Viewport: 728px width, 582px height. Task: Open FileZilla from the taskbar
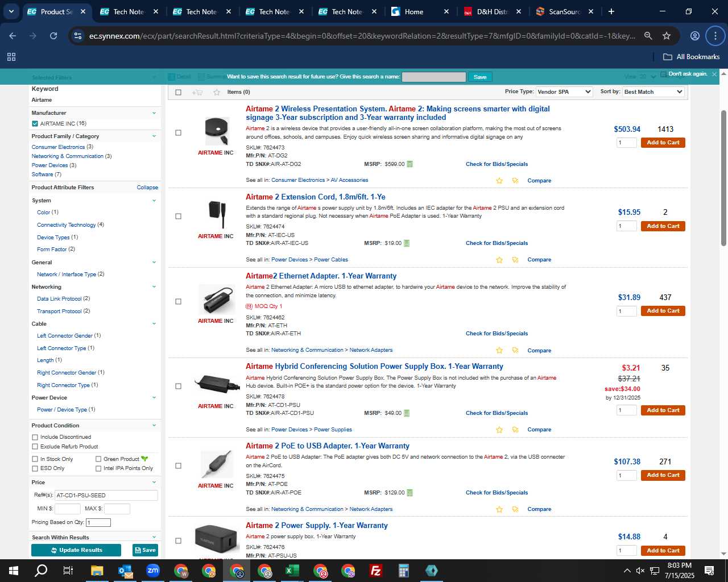[376, 571]
